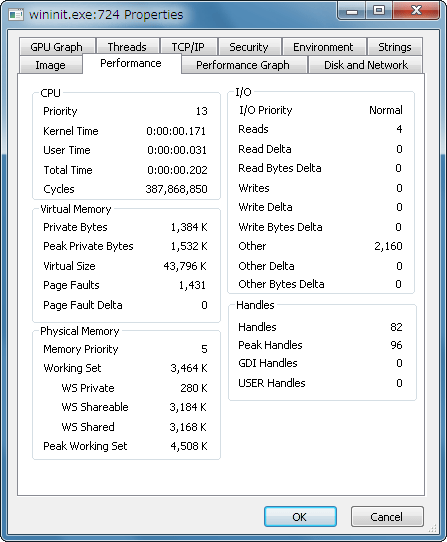
Task: Click the Virtual Memory group heading
Action: click(x=76, y=209)
